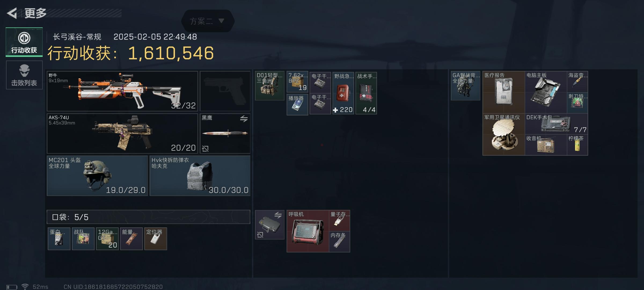The width and height of the screenshot is (644, 290).
Task: Select the 电脑主板 motherboard item
Action: (546, 92)
